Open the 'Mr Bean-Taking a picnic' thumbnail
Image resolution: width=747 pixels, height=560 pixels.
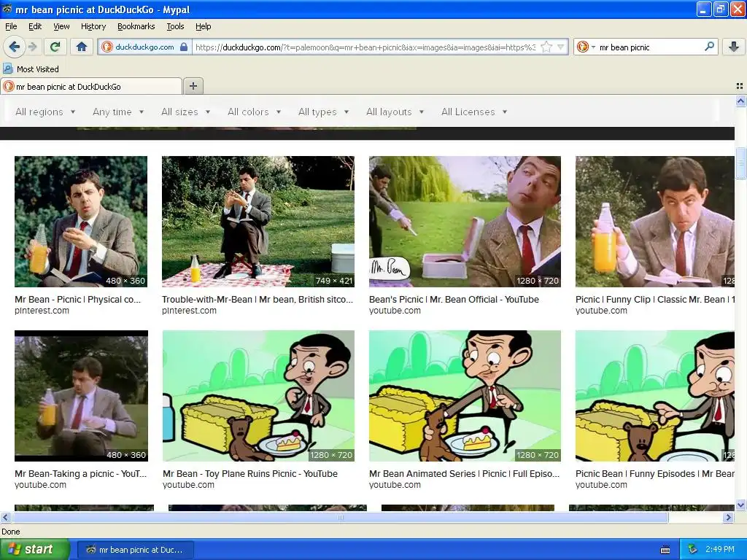click(81, 396)
